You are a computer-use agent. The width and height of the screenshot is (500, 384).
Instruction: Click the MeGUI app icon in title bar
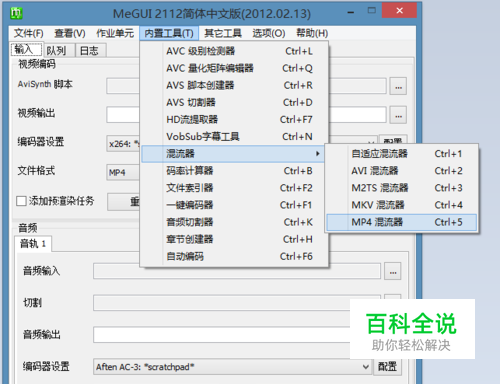point(16,13)
